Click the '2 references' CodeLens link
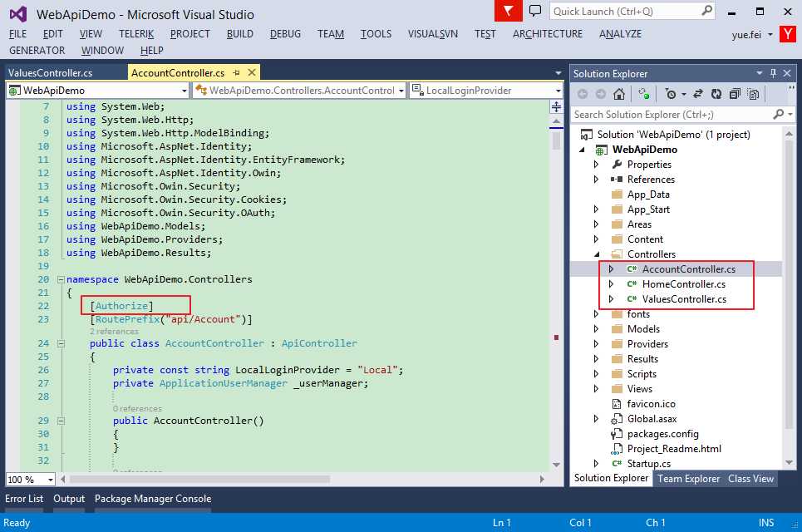The image size is (802, 532). point(114,332)
